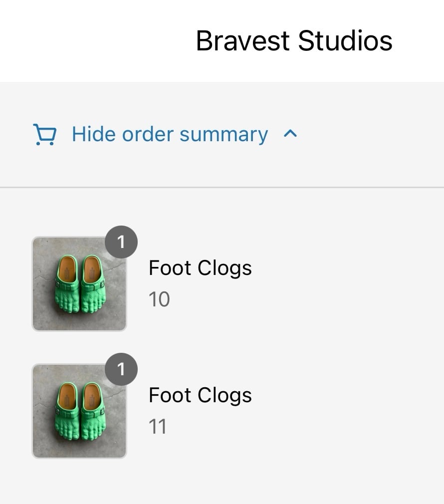Click left green clog in second product image
Viewport: 444px width, 504px height.
67,411
